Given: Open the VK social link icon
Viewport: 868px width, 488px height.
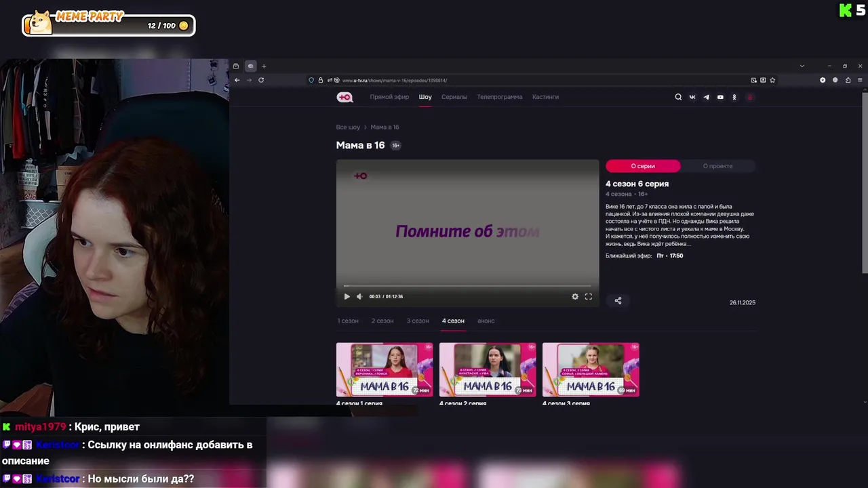Looking at the screenshot, I should 692,97.
